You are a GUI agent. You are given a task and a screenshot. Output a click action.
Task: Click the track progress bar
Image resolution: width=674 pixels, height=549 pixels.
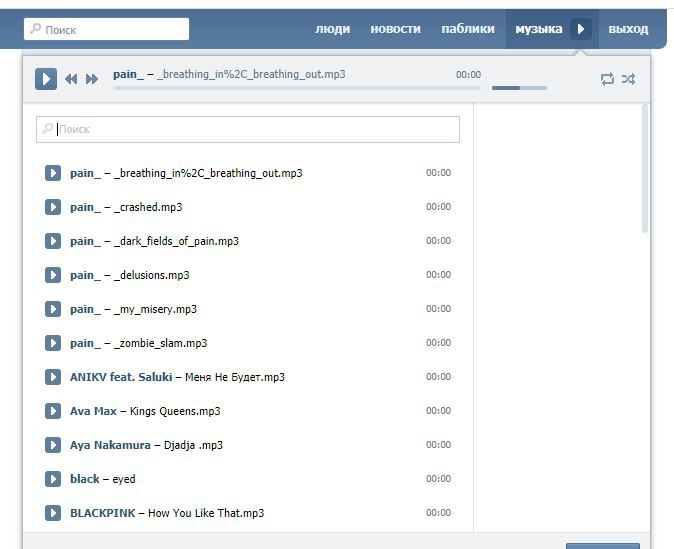click(x=297, y=88)
